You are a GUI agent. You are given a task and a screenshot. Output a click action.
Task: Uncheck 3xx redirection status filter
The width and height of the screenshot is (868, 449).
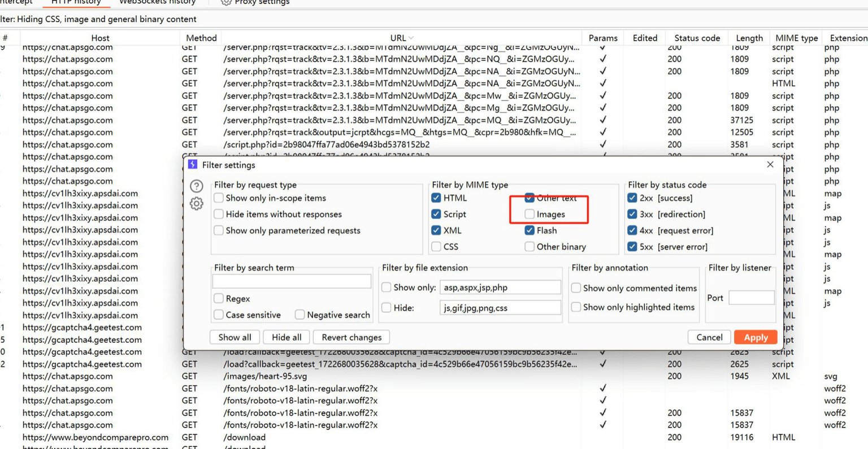point(632,214)
